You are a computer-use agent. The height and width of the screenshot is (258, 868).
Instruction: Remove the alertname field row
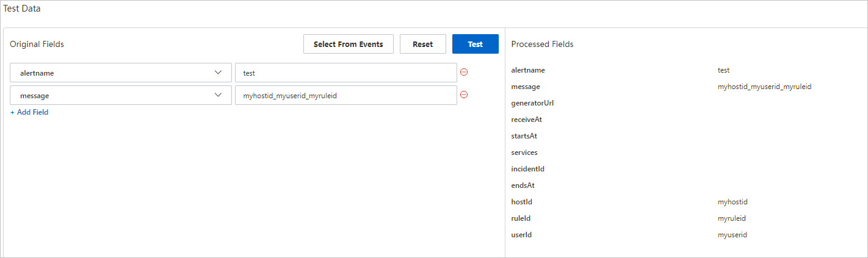(x=464, y=72)
